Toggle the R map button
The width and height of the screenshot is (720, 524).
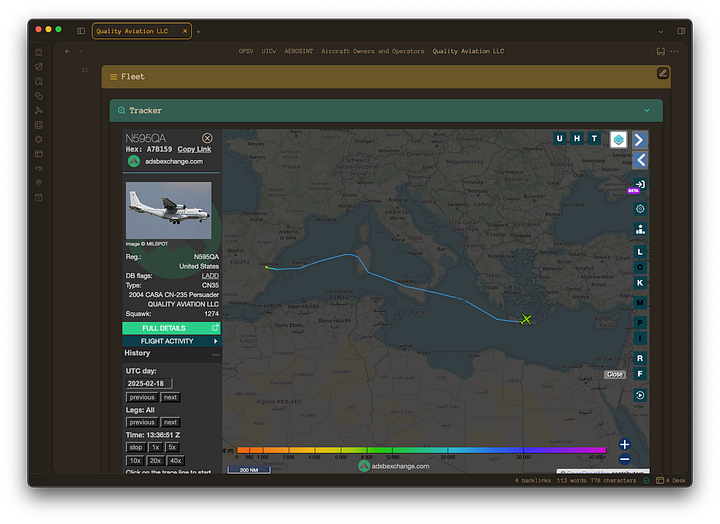pos(640,358)
